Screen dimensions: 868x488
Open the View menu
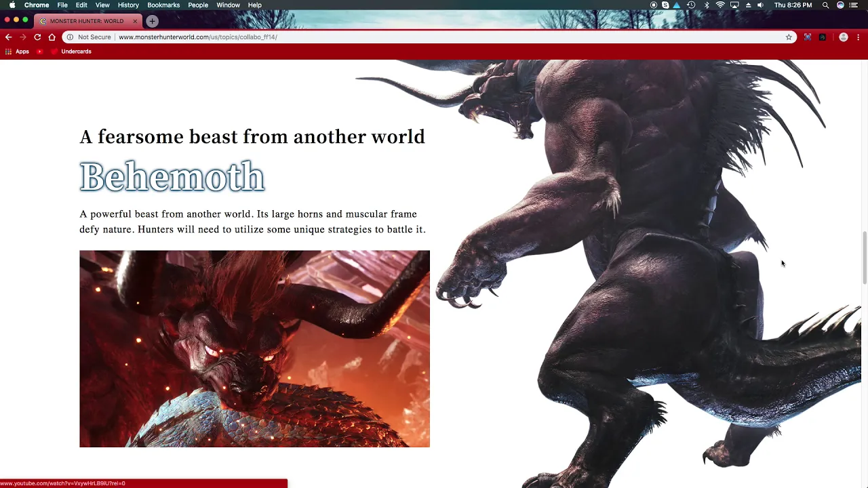pos(102,5)
